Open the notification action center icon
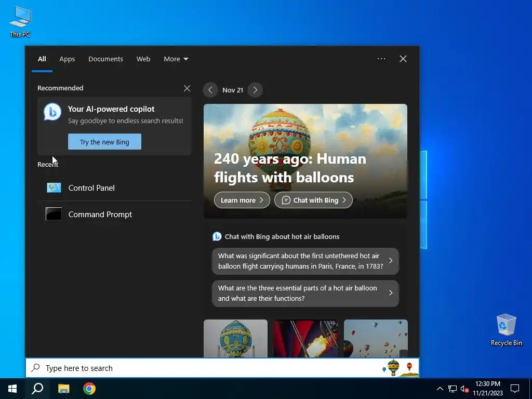Viewport: 532px width, 399px height. pos(515,389)
